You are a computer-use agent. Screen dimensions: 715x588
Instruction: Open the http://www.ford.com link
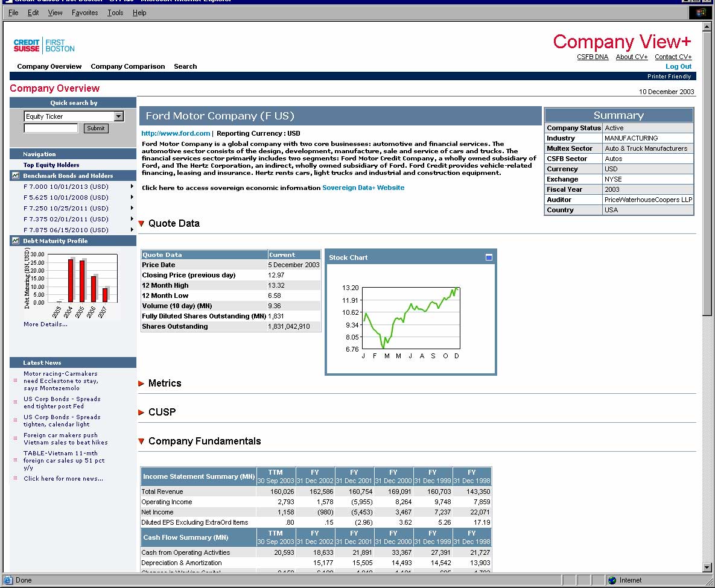point(176,133)
